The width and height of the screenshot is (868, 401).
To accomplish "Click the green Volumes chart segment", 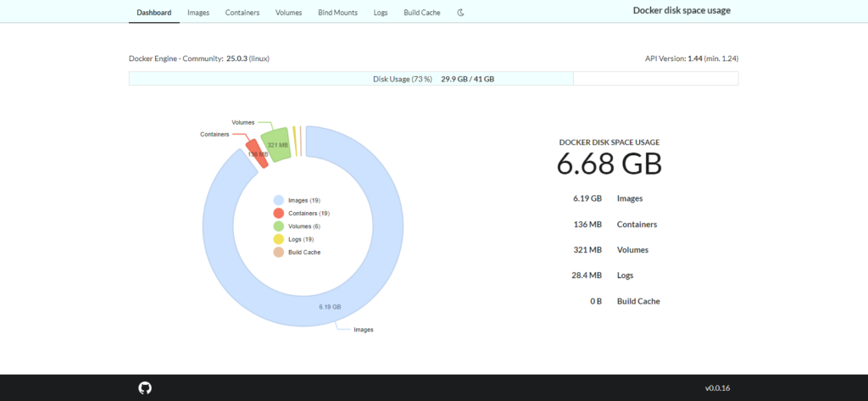I will (x=276, y=145).
